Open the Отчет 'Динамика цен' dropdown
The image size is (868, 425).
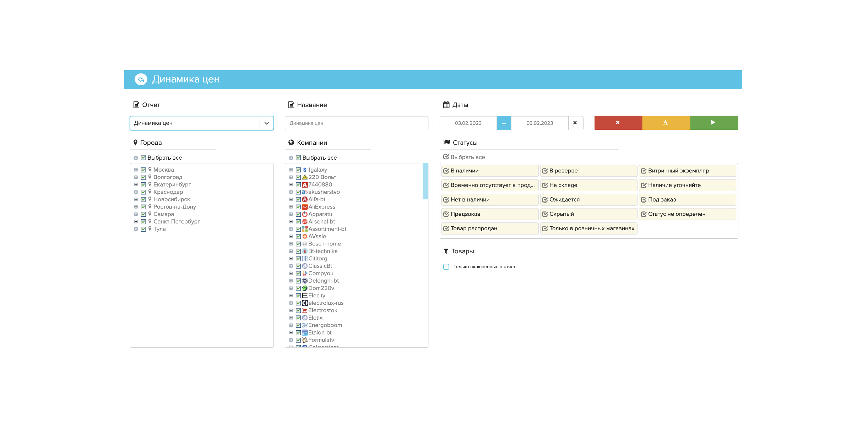click(x=202, y=123)
